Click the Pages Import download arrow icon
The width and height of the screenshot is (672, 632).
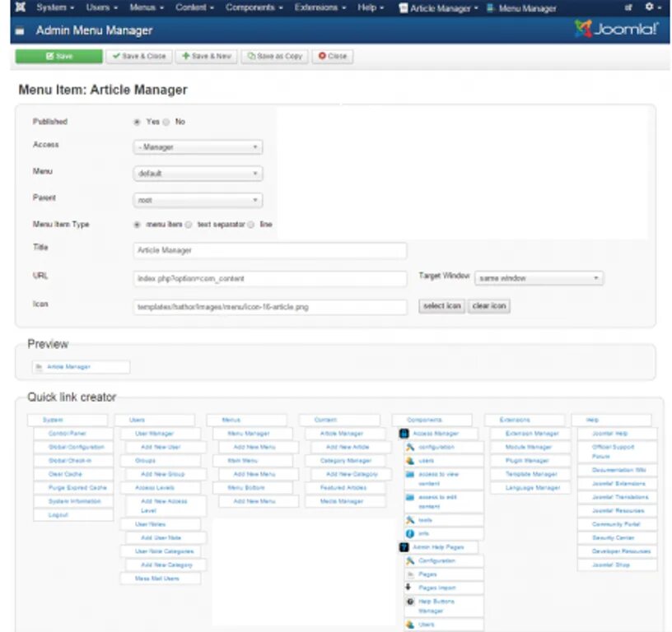(x=408, y=587)
